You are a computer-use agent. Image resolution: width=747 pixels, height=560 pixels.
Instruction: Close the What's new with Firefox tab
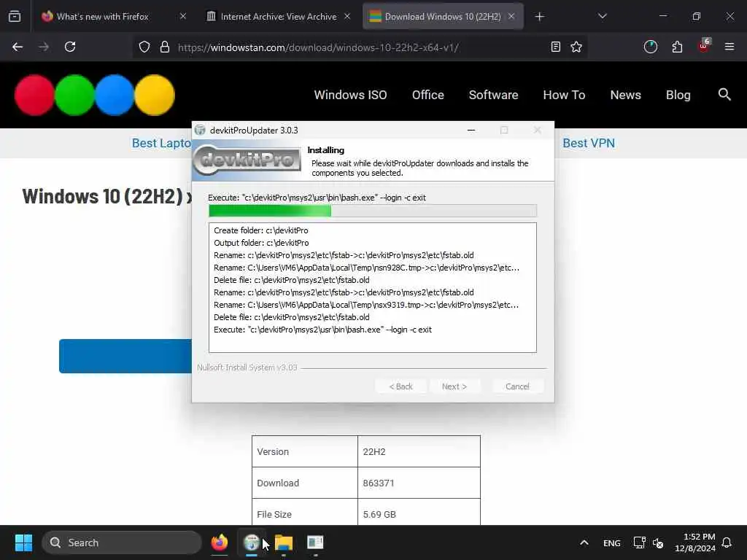click(x=183, y=16)
